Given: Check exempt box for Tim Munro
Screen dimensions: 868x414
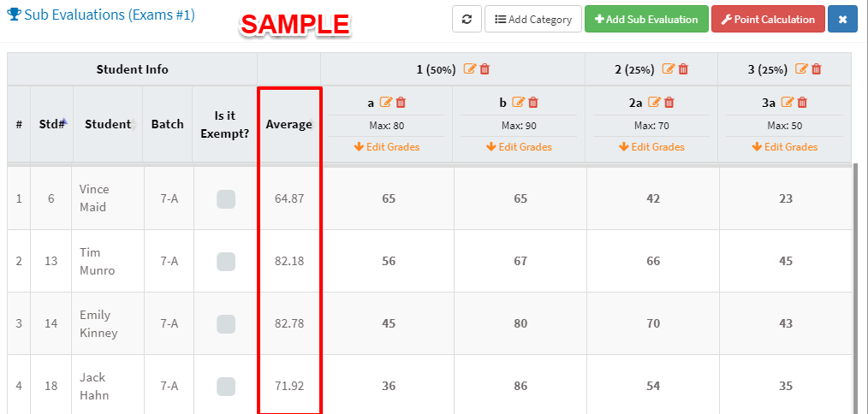Looking at the screenshot, I should pyautogui.click(x=225, y=261).
